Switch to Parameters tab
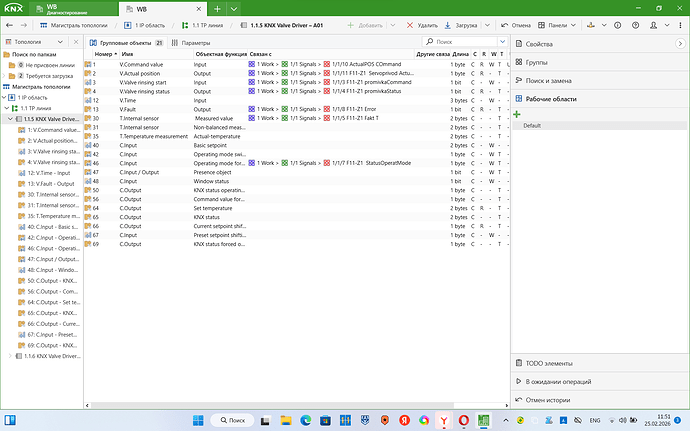This screenshot has width=690, height=431. coord(191,43)
